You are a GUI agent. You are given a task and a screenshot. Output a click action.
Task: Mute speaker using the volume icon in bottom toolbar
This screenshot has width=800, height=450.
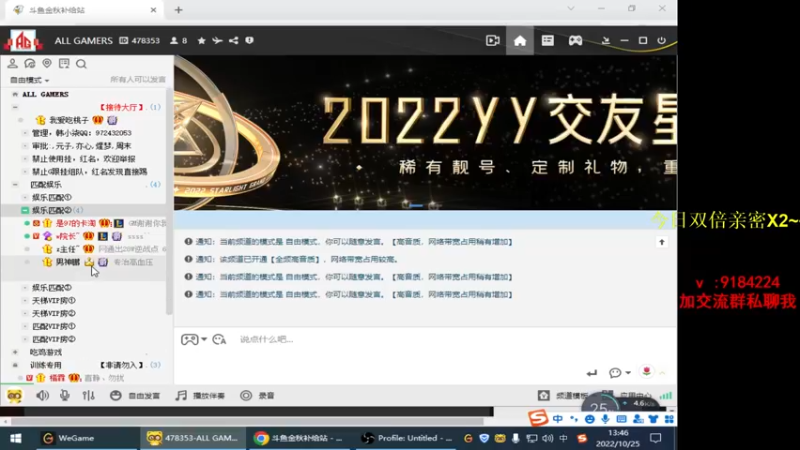pyautogui.click(x=42, y=395)
